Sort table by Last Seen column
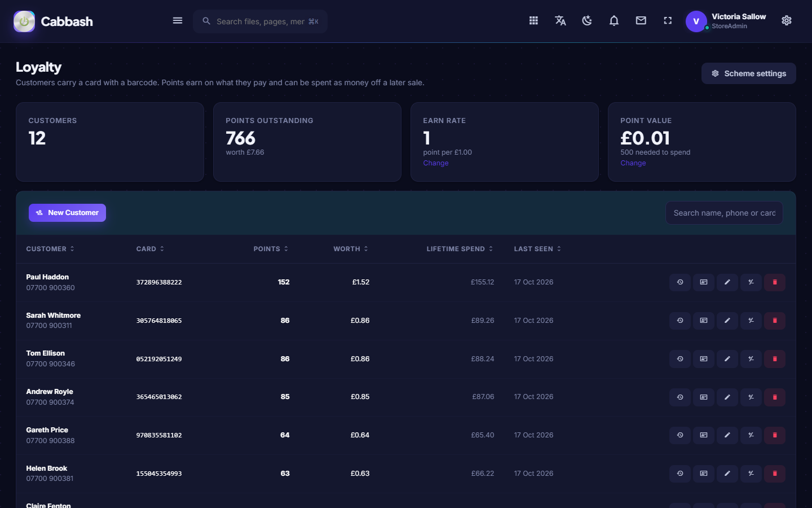Screen dimensions: 812x508 (537, 249)
